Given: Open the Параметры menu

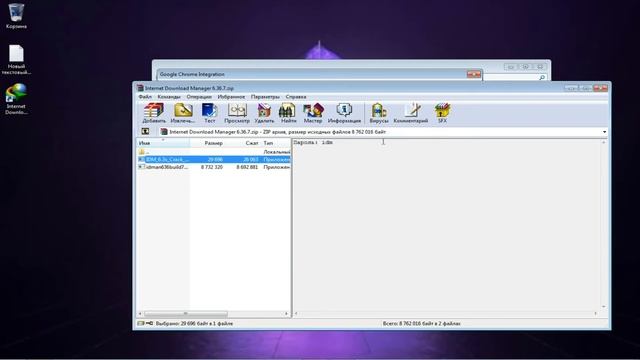Looking at the screenshot, I should point(265,97).
